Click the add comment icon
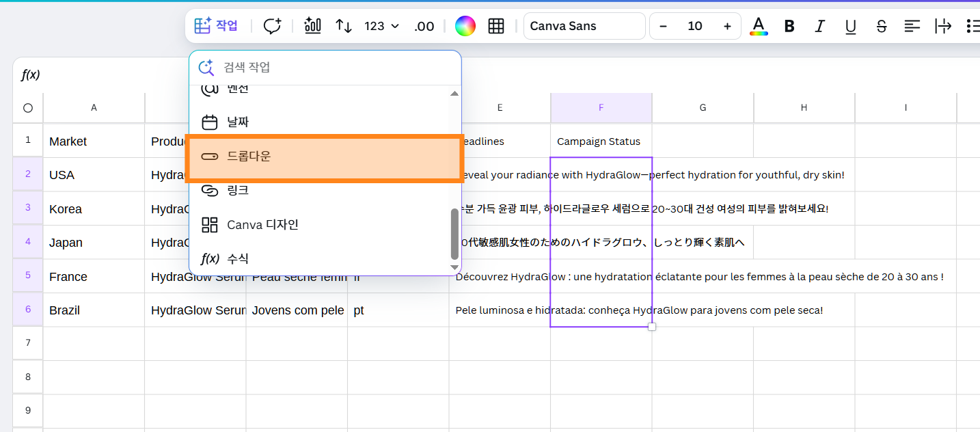The image size is (980, 432). click(x=272, y=26)
